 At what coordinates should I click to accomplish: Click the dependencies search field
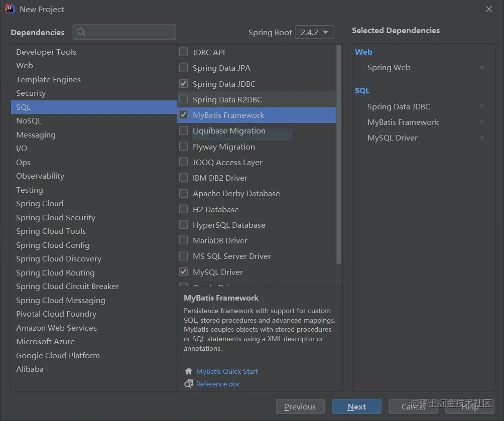coord(124,32)
